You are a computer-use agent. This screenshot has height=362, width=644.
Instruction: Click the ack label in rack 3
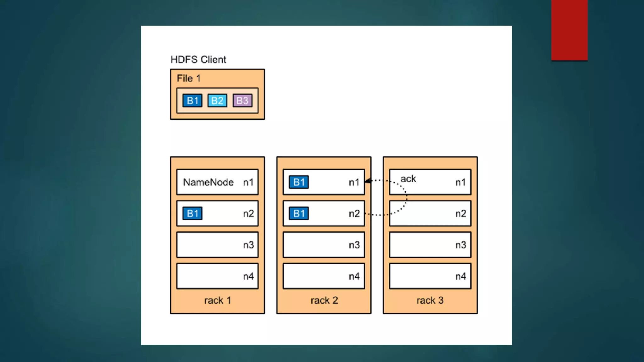(408, 178)
